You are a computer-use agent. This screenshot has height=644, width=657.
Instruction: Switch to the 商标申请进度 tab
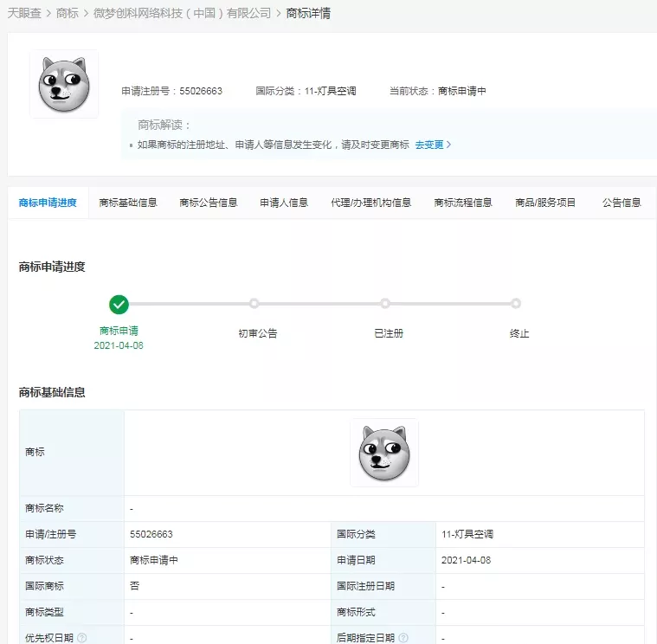click(48, 203)
